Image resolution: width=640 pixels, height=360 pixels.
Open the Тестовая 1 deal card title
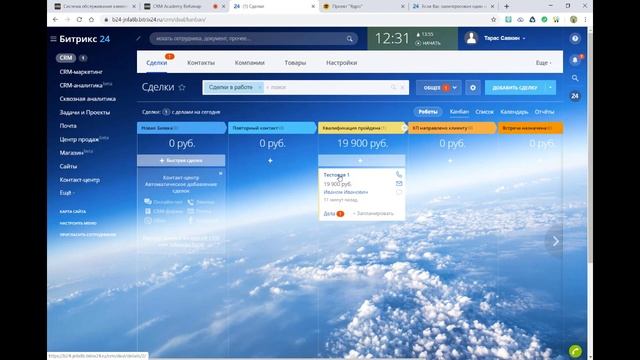click(336, 175)
